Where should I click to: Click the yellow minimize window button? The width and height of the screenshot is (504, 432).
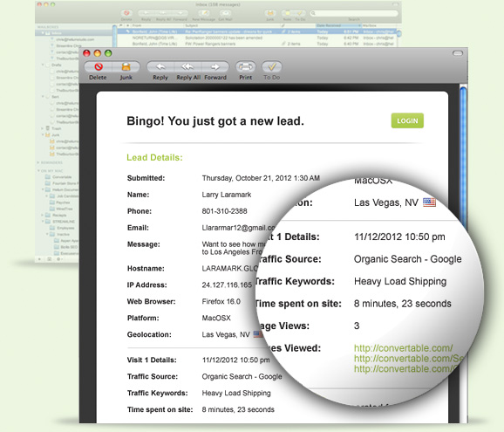point(98,53)
